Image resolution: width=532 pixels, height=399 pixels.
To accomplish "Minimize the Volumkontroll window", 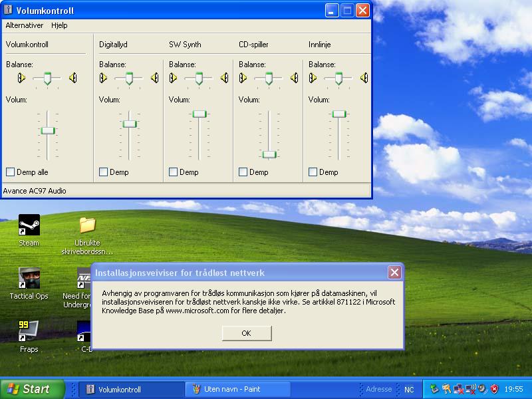I will pyautogui.click(x=332, y=11).
